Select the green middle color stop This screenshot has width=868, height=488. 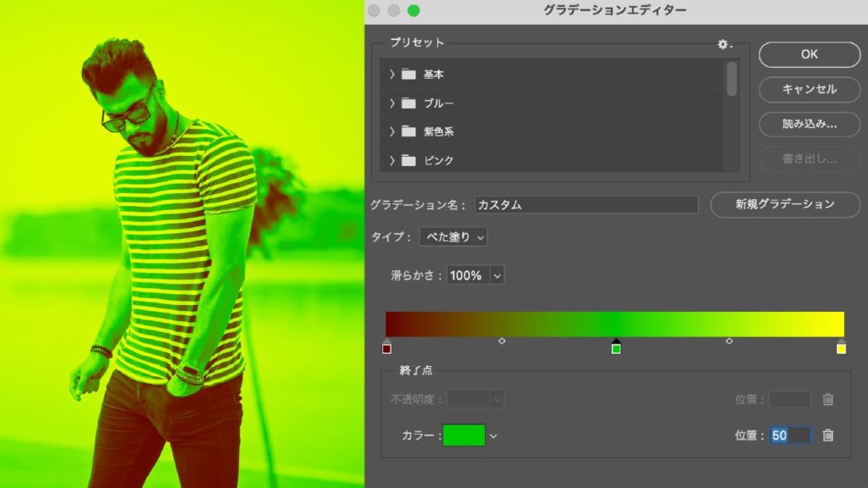(616, 347)
